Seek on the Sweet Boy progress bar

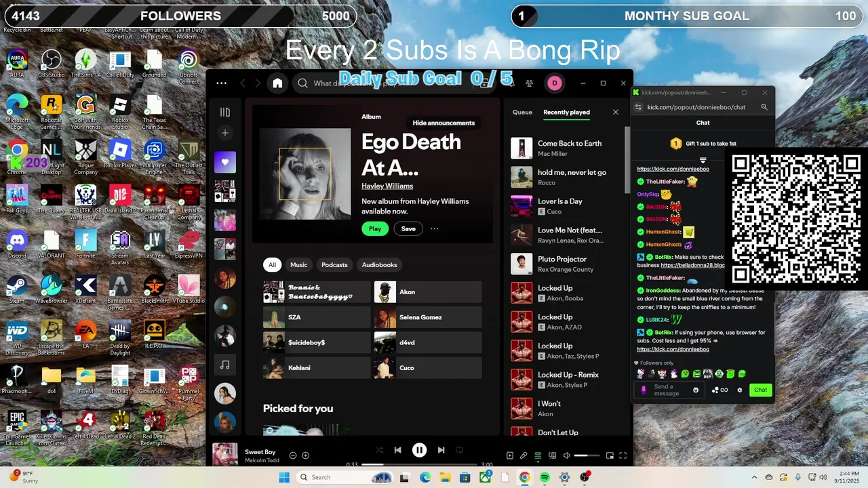coord(419,464)
